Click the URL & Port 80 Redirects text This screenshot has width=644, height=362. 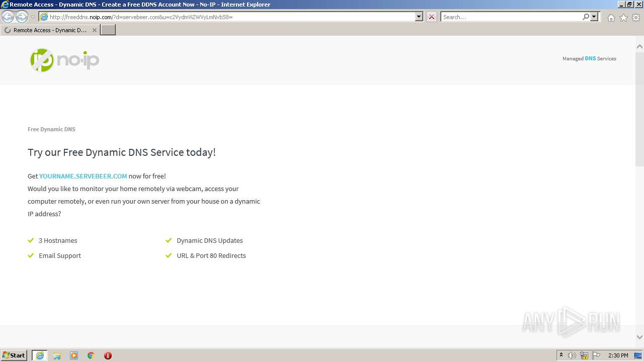(211, 255)
